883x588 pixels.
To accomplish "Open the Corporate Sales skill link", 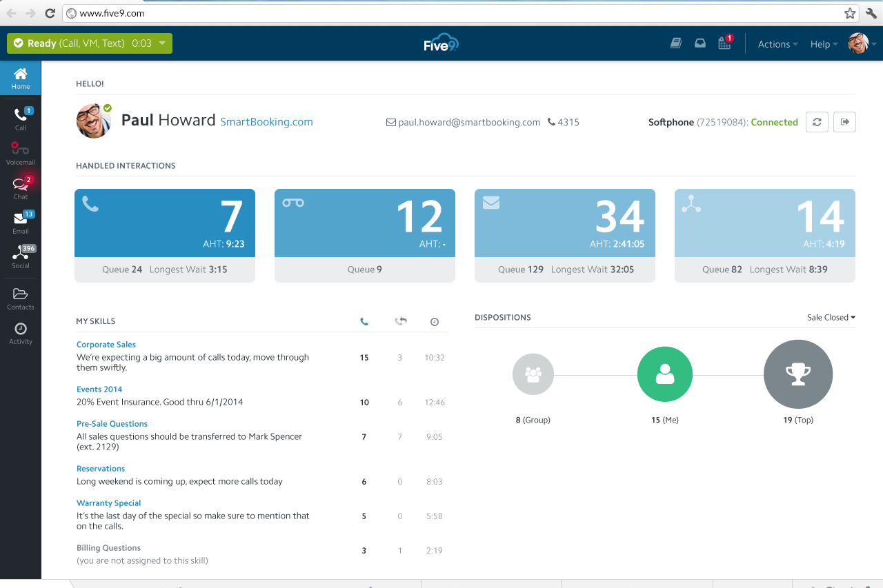I will (106, 344).
